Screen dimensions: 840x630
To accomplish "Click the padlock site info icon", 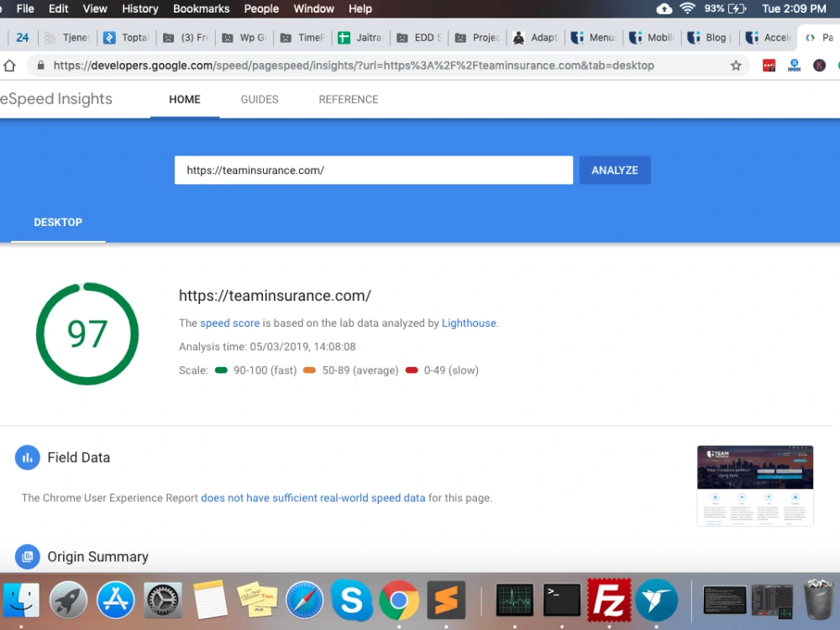I will (40, 66).
